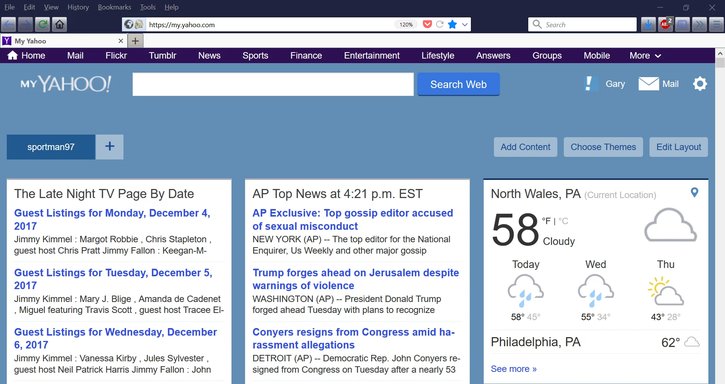Click Choose Themes button
The width and height of the screenshot is (725, 384).
603,147
